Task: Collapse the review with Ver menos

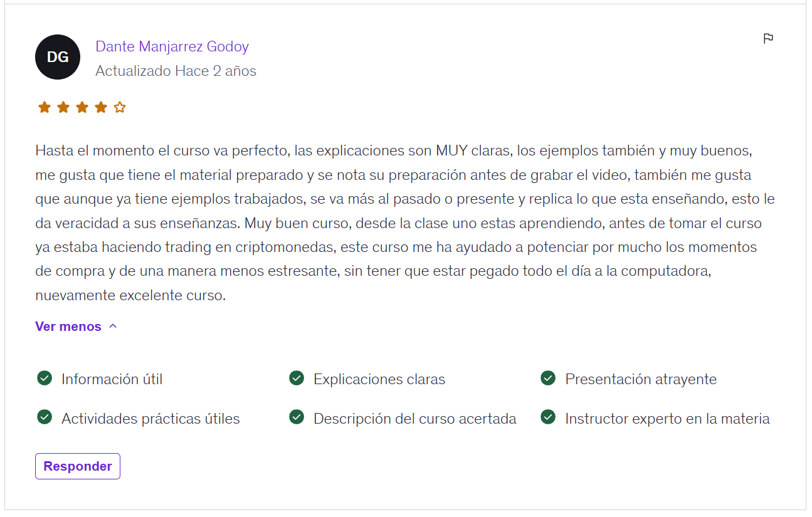Action: coord(76,326)
